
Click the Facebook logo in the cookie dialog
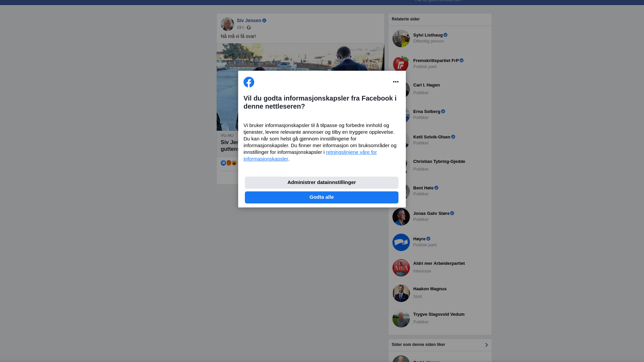[x=249, y=82]
